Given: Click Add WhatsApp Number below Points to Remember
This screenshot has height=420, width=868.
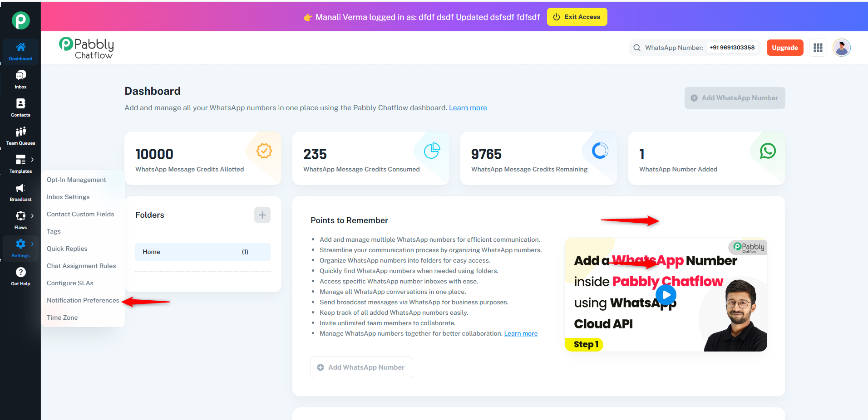Looking at the screenshot, I should pos(361,367).
